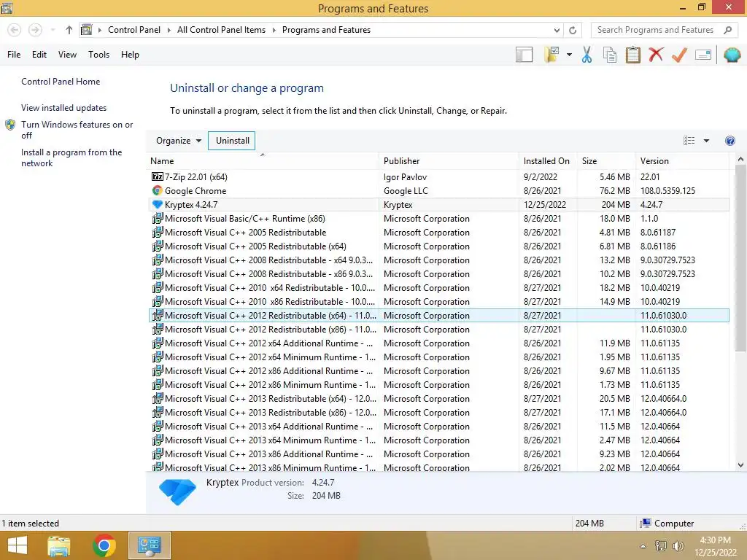The height and width of the screenshot is (560, 747).
Task: Click the blue Help question icon
Action: pyautogui.click(x=729, y=141)
